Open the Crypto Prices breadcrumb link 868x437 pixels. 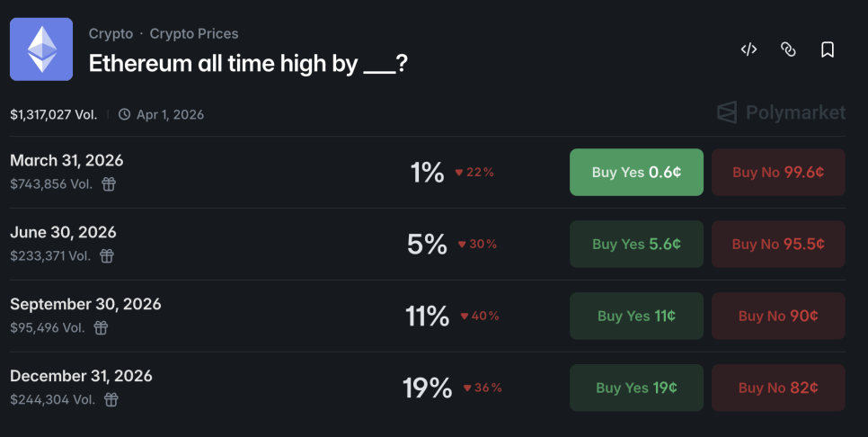(194, 34)
